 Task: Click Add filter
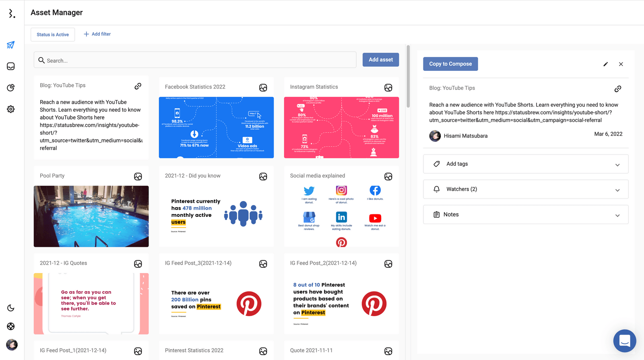97,34
